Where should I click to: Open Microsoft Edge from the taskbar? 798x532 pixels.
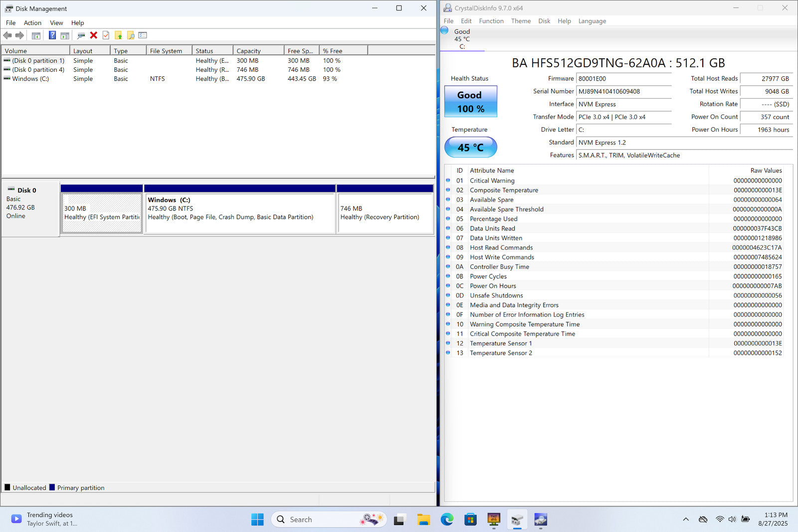pos(447,520)
